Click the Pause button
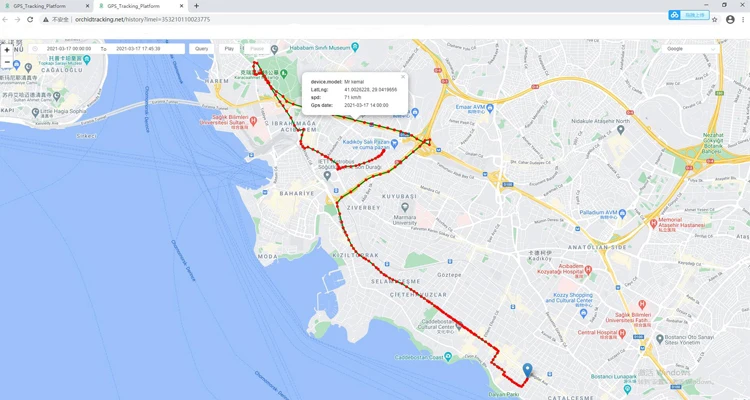This screenshot has height=400, width=750. click(x=257, y=49)
